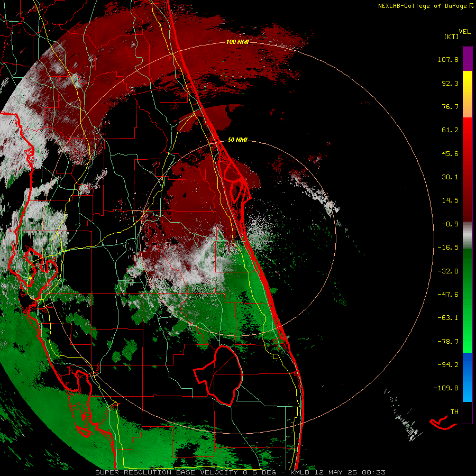
Task: Click the [KT] units label
Action: [x=451, y=36]
